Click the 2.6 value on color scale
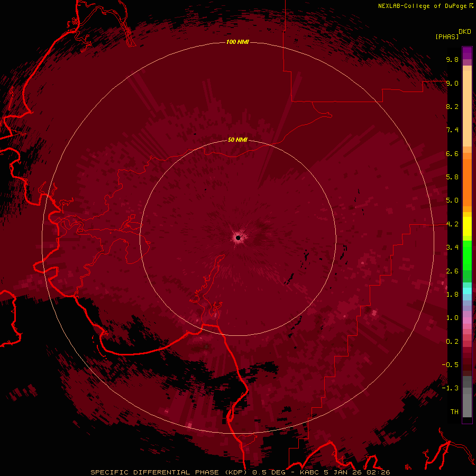476x476 pixels. (452, 271)
